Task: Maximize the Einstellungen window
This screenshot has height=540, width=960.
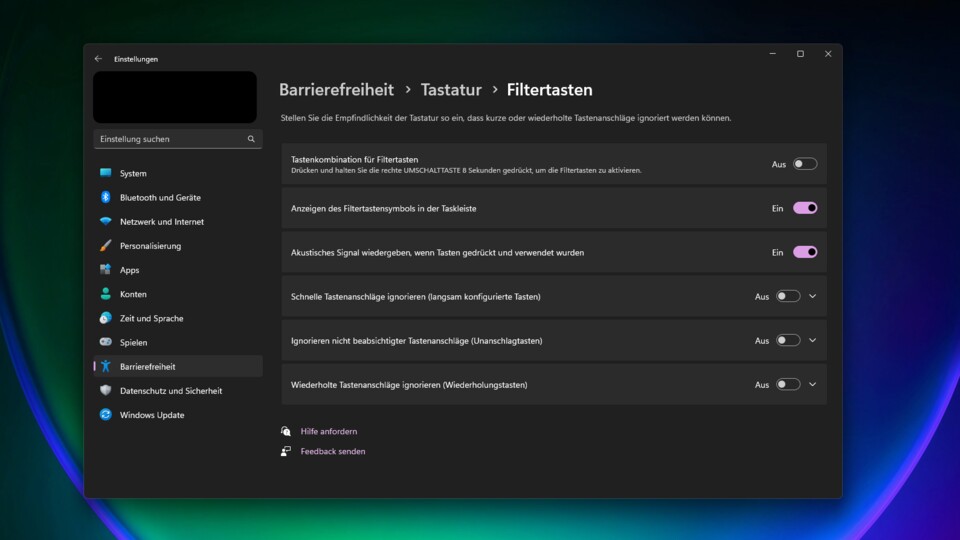Action: coord(800,54)
